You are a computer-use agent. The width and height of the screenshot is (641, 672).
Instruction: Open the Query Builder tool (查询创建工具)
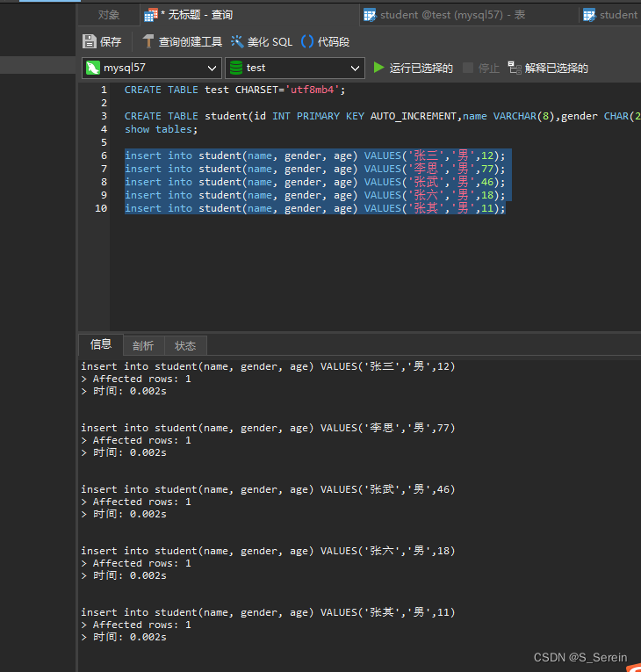pyautogui.click(x=182, y=41)
